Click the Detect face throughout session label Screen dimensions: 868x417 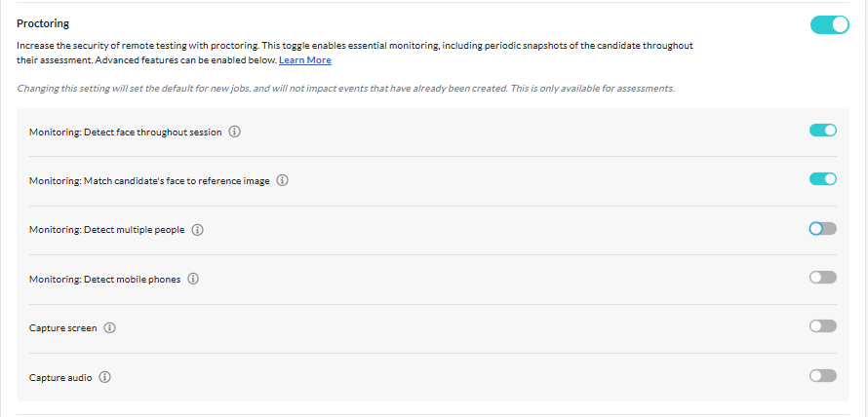click(126, 132)
